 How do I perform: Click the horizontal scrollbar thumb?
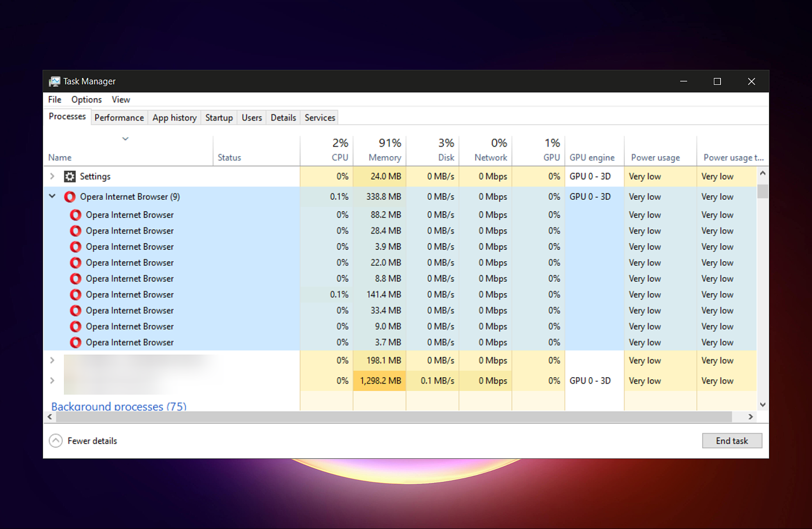(x=394, y=417)
